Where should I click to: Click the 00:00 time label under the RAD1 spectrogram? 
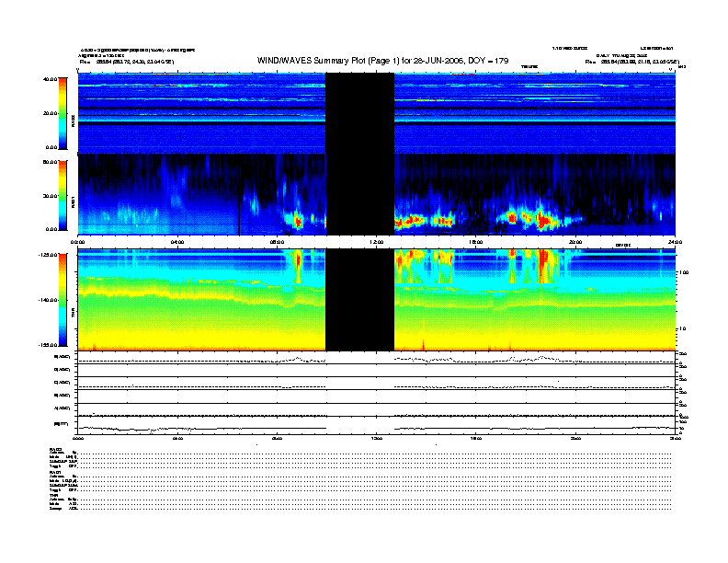(77, 242)
